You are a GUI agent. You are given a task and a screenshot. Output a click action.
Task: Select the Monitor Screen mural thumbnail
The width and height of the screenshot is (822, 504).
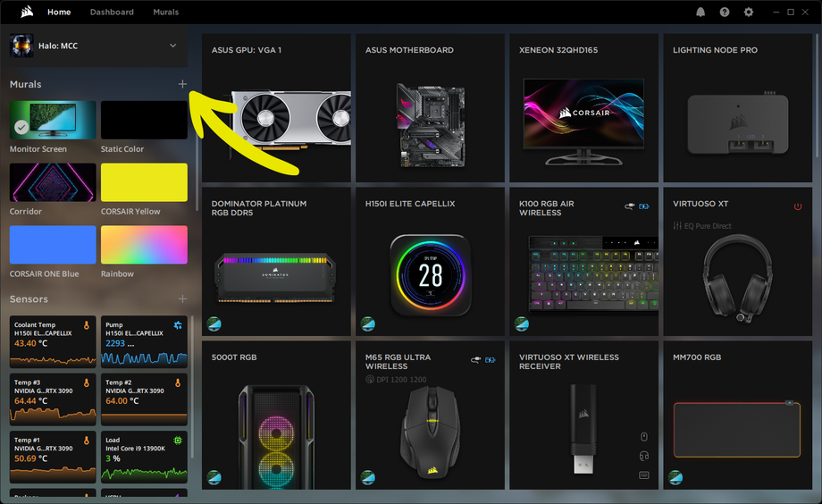pyautogui.click(x=53, y=120)
